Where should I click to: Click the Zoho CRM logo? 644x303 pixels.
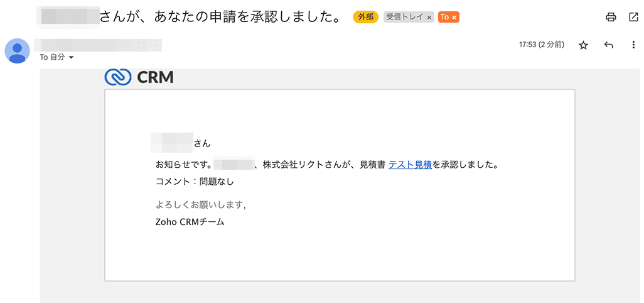click(139, 77)
